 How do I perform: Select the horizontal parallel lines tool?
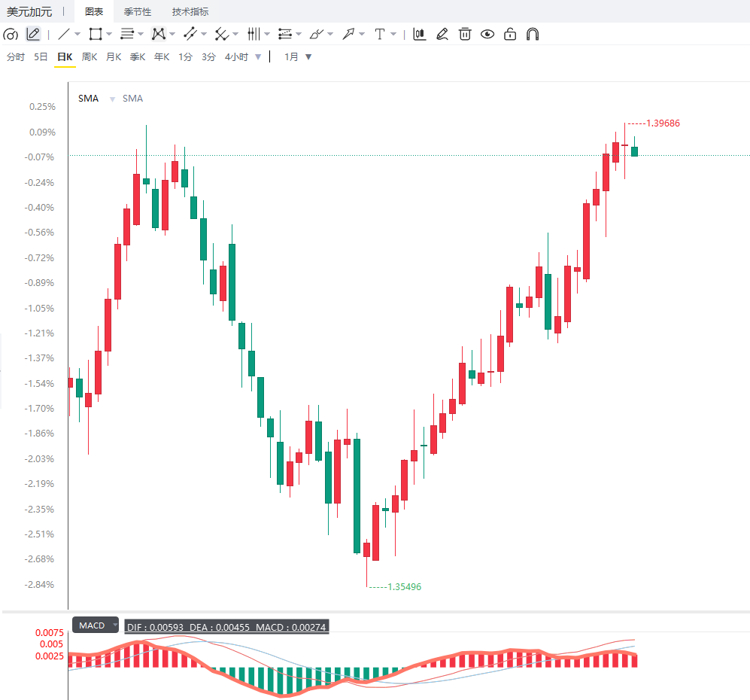point(126,35)
